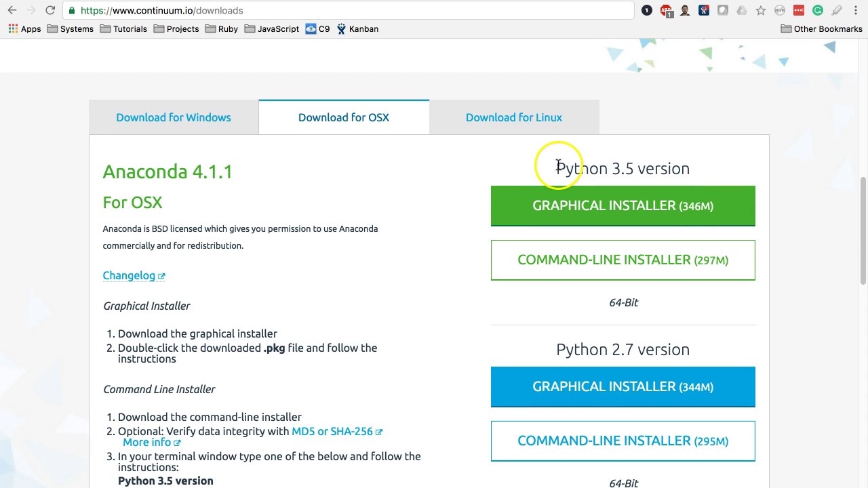The width and height of the screenshot is (868, 488).
Task: Open the green Grammarly extension icon
Action: point(818,10)
